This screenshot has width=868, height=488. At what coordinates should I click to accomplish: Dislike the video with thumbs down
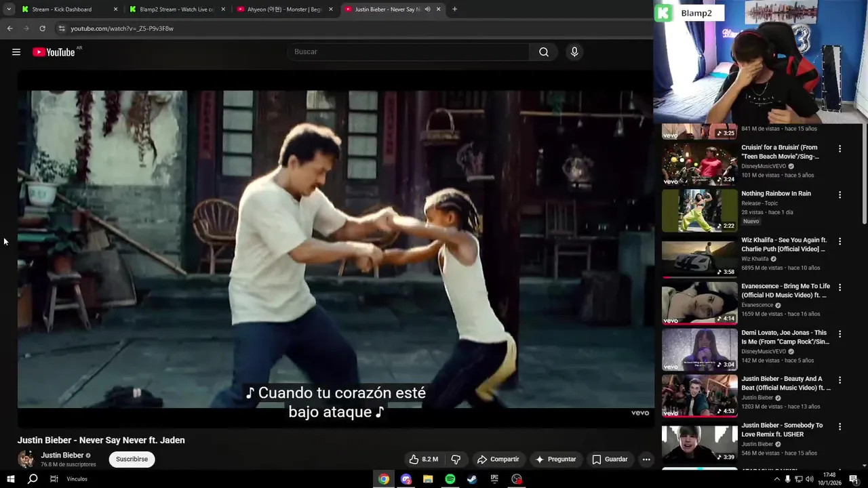[x=456, y=460]
